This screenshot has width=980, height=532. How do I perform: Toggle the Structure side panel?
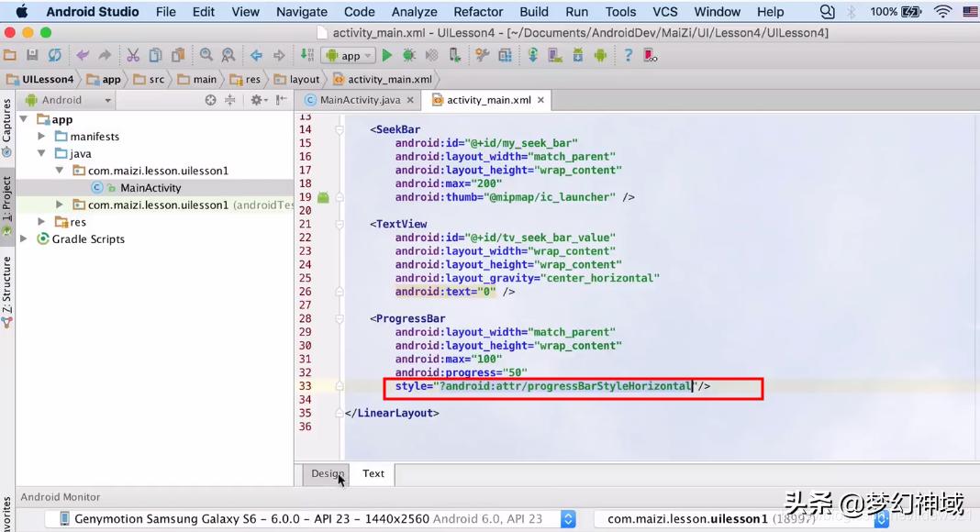7,286
